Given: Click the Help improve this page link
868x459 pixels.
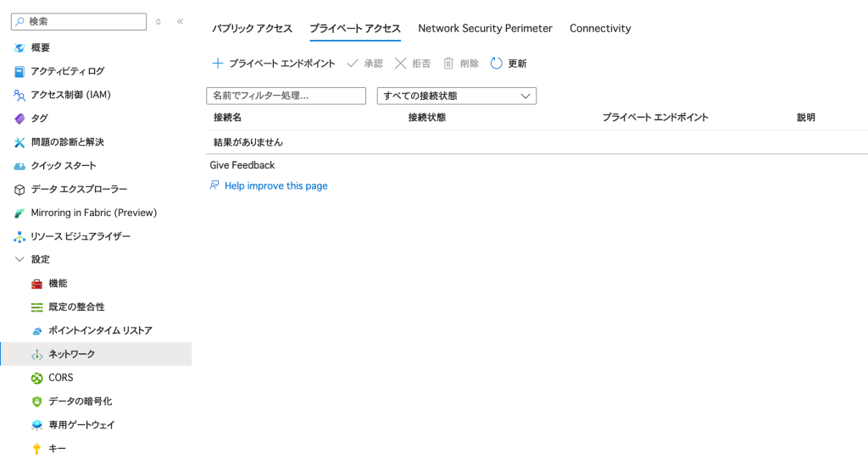Looking at the screenshot, I should point(275,185).
